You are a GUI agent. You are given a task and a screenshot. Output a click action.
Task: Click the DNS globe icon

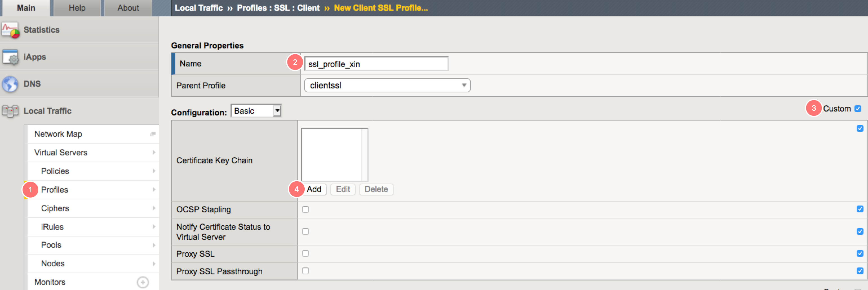tap(10, 84)
